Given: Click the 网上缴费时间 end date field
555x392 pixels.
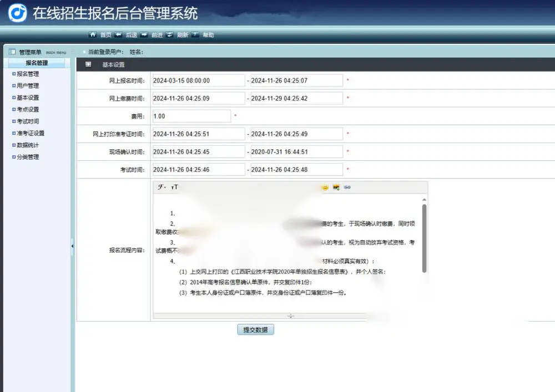Looking at the screenshot, I should click(296, 98).
